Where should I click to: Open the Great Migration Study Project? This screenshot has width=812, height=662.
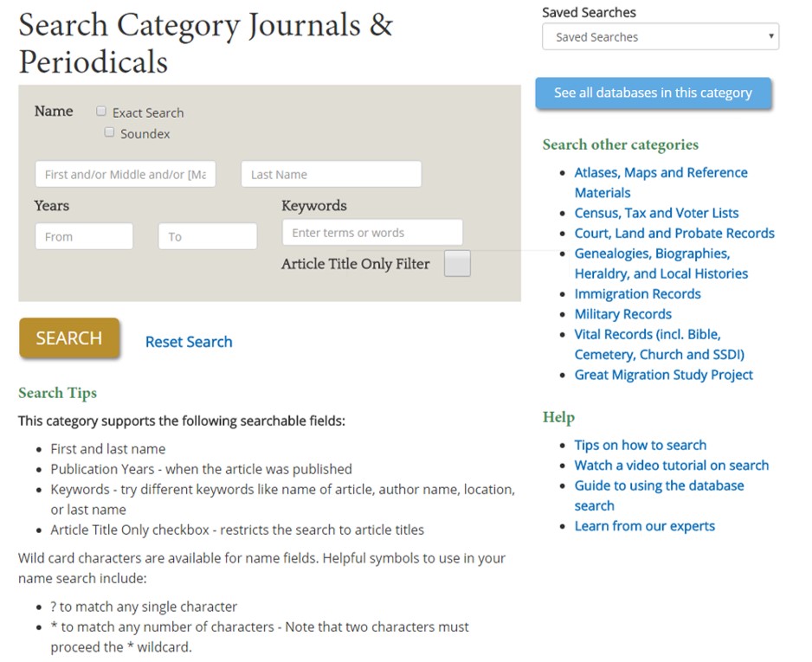click(664, 375)
